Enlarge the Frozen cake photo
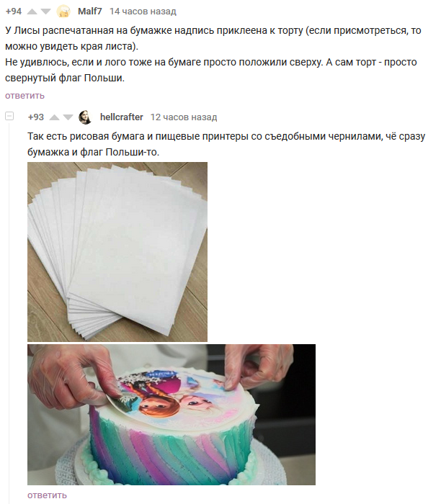Screen dimensions: 441x504 [x=171, y=415]
